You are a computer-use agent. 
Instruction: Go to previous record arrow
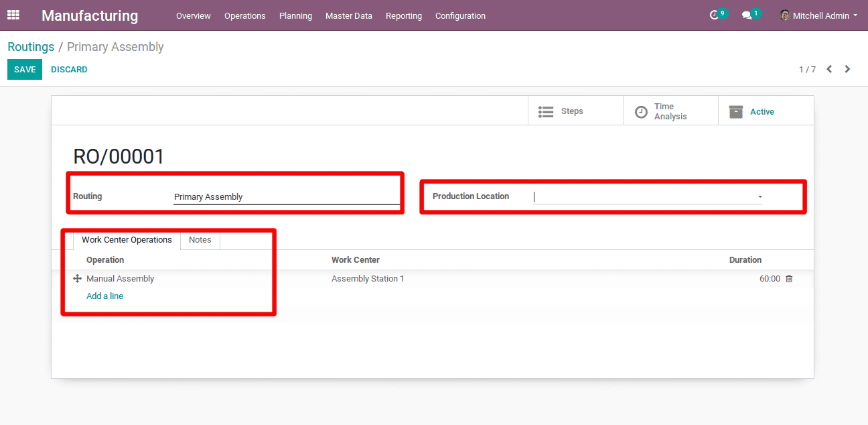click(x=829, y=69)
